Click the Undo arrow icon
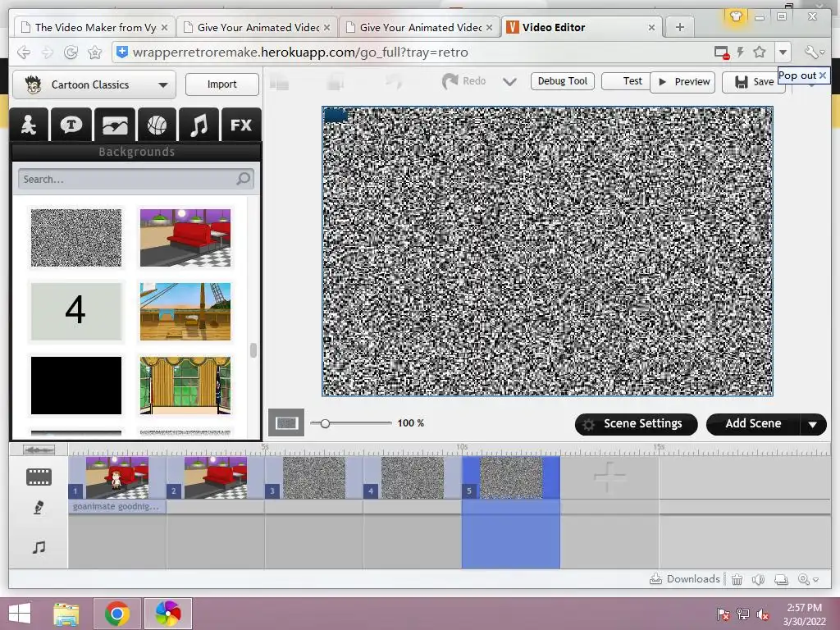 [x=394, y=82]
